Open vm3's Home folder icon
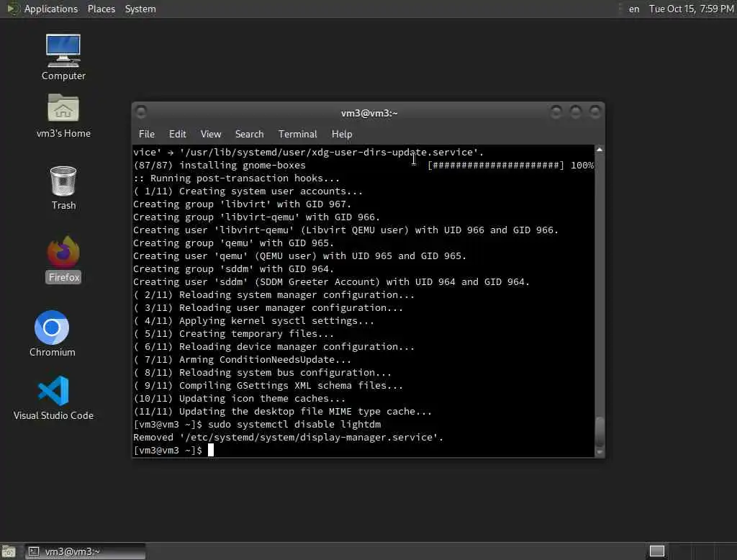 pos(63,115)
